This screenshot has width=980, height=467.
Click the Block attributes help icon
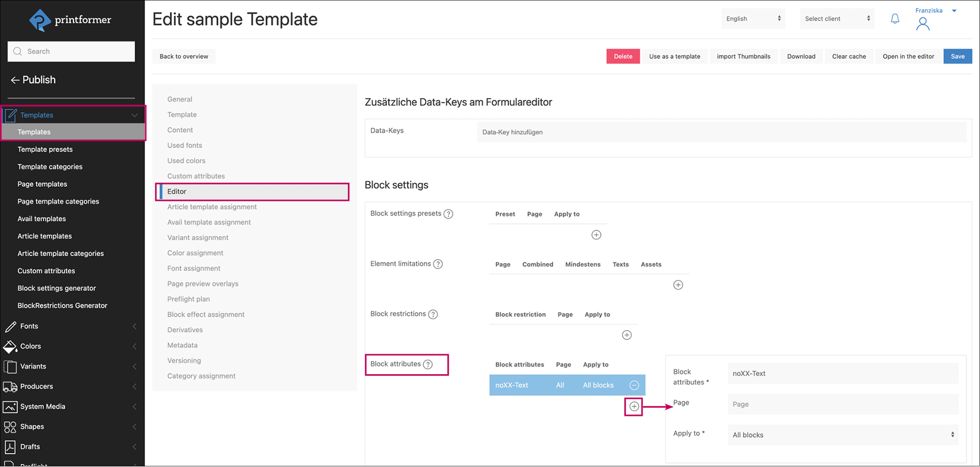click(x=428, y=364)
